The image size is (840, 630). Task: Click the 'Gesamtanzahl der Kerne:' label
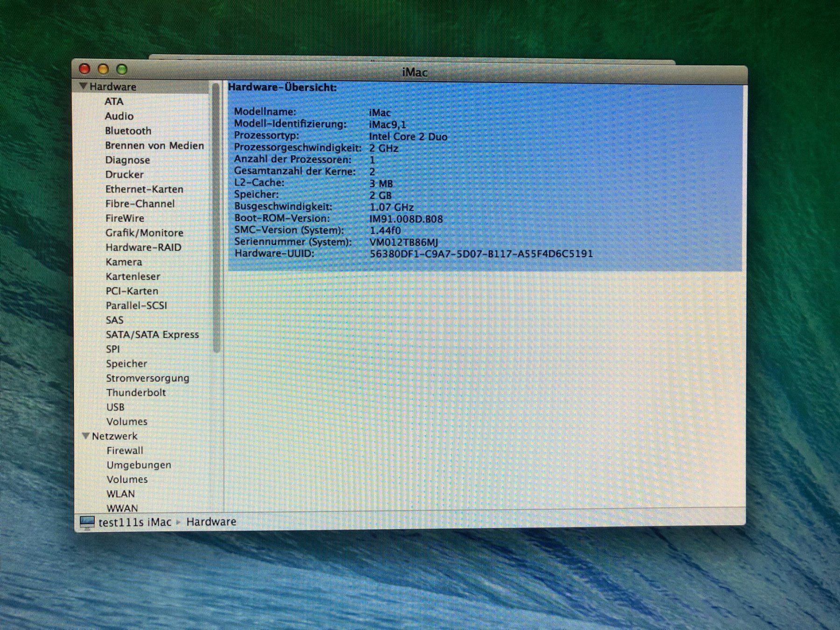pyautogui.click(x=294, y=171)
